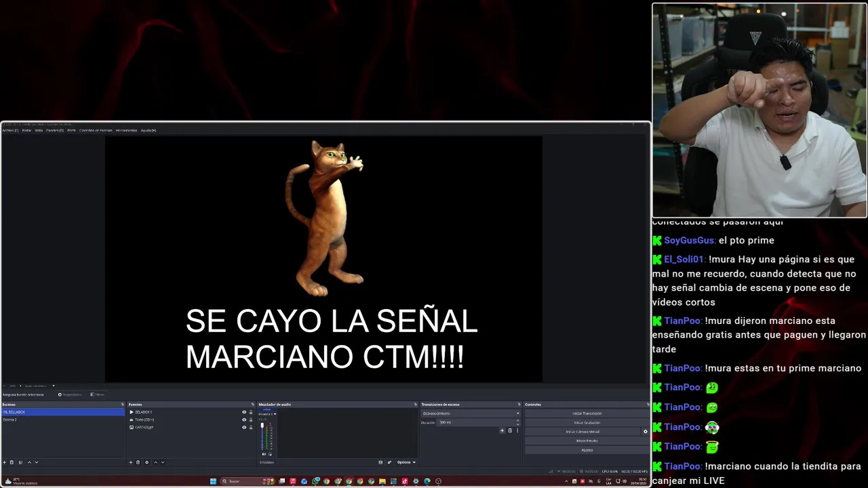
Task: Open the music app on taskbar
Action: [x=293, y=481]
